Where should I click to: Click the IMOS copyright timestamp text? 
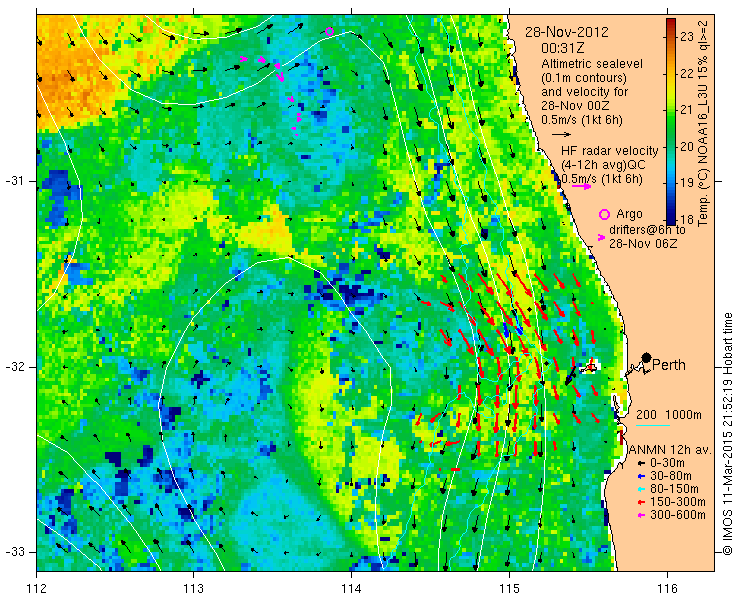(727, 433)
